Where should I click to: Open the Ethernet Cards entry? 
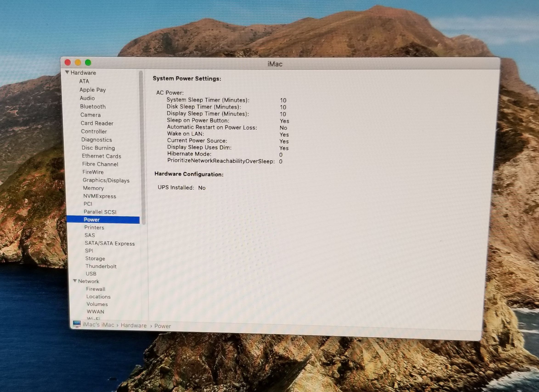click(102, 156)
